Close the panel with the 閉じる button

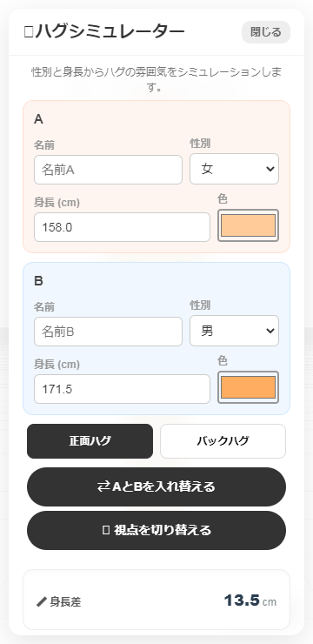point(266,32)
